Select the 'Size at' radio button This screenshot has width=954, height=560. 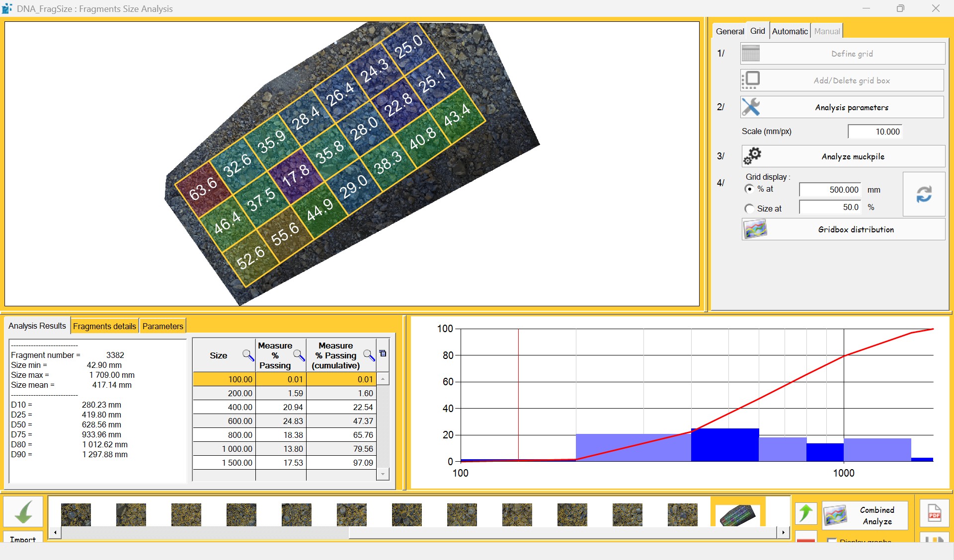tap(749, 209)
